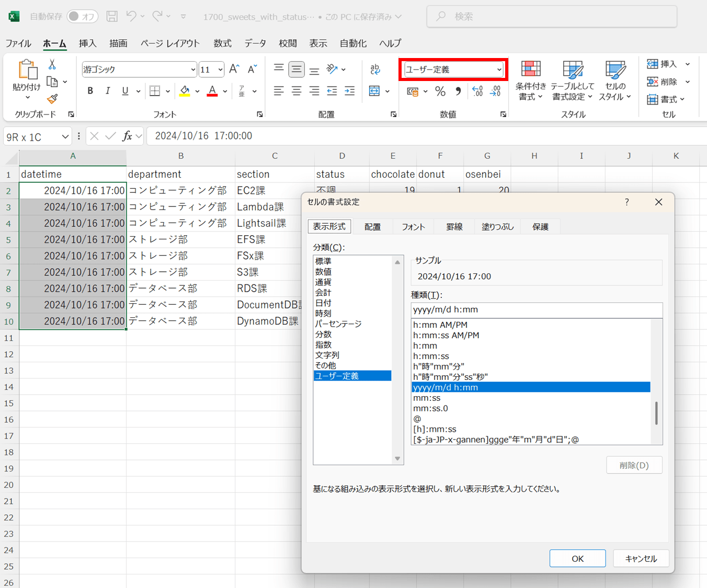The width and height of the screenshot is (707, 588).
Task: Open 条件付き書式 conditional formatting menu
Action: click(x=530, y=81)
